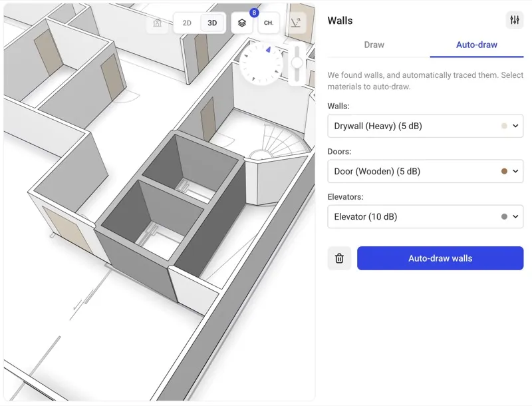Open the CH. channels panel
The height and width of the screenshot is (406, 532).
pos(269,22)
